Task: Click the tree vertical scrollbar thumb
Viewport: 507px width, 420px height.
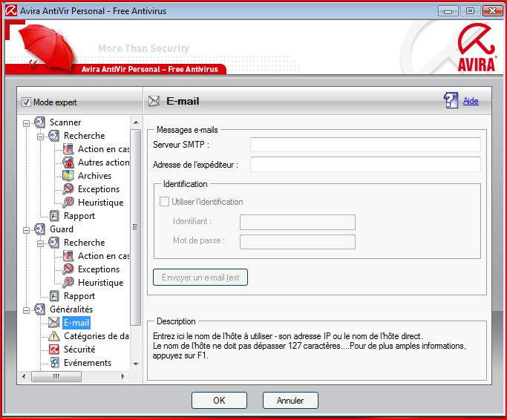Action: click(x=136, y=227)
